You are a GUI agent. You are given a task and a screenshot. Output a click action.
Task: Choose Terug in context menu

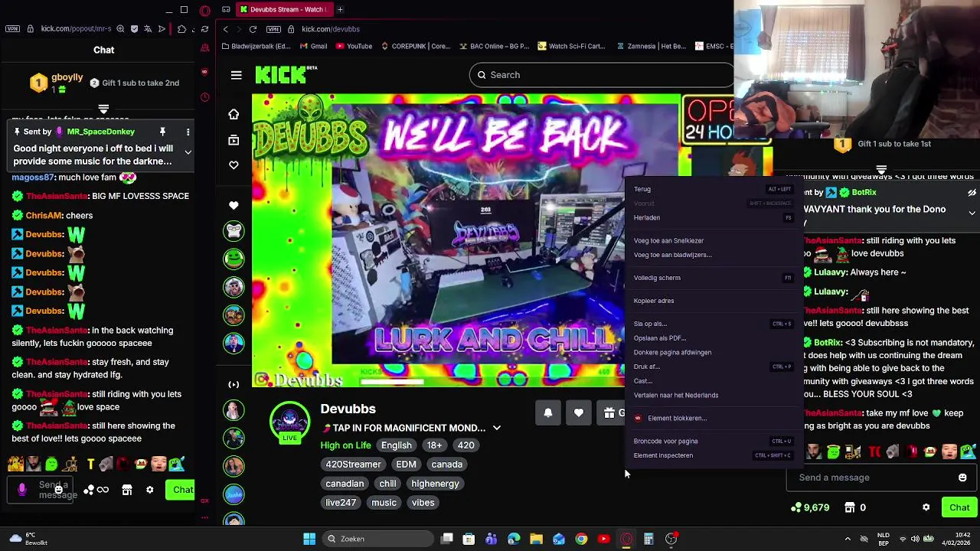coord(712,189)
